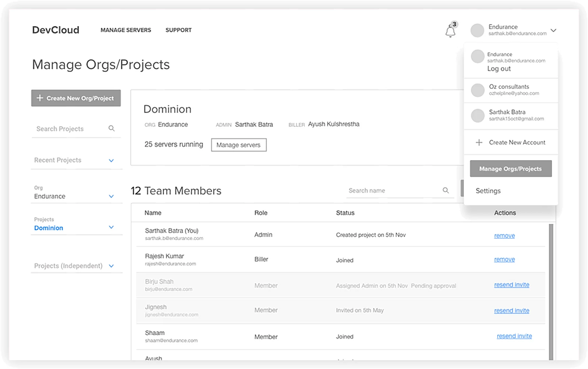
Task: Select the Oz consultants account avatar
Action: tap(478, 90)
